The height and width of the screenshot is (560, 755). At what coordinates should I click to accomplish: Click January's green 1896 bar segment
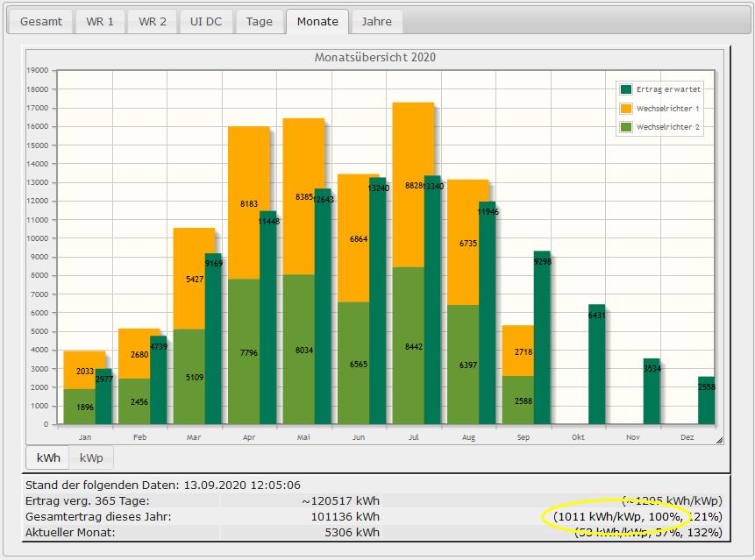point(79,407)
